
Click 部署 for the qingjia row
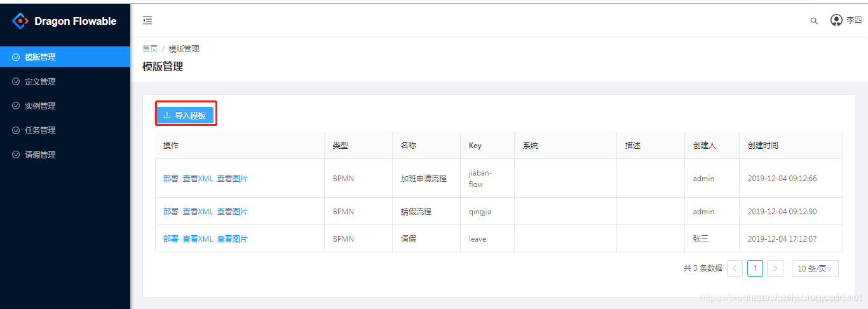point(171,212)
